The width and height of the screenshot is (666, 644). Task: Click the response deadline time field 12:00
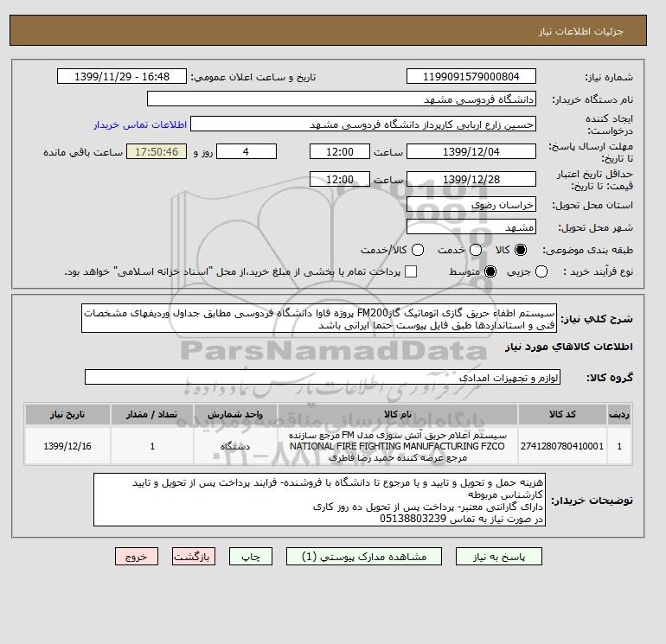click(340, 151)
